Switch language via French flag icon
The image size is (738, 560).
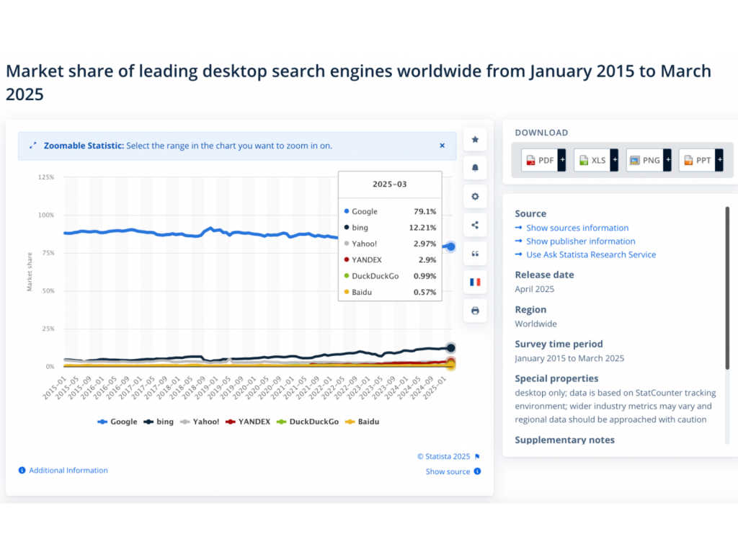point(475,282)
